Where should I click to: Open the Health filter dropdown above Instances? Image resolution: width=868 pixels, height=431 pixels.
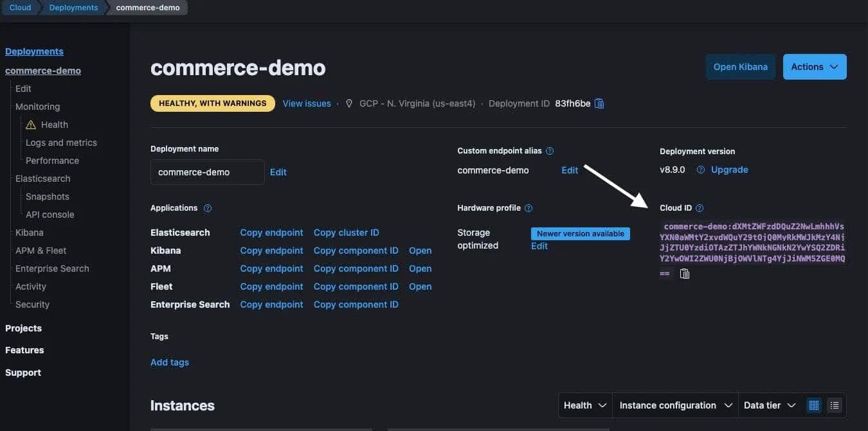tap(584, 405)
